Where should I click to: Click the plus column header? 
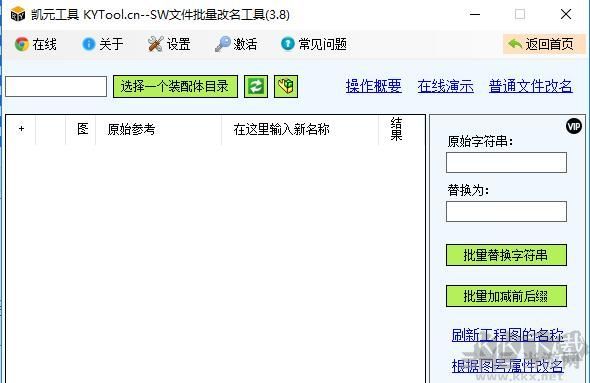(x=21, y=129)
